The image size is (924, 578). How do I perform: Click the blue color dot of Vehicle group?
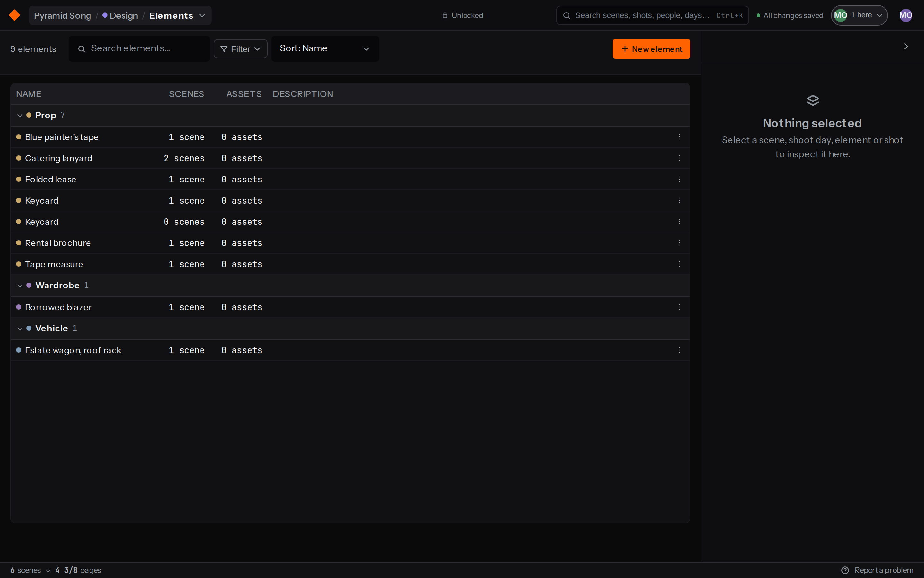click(29, 328)
